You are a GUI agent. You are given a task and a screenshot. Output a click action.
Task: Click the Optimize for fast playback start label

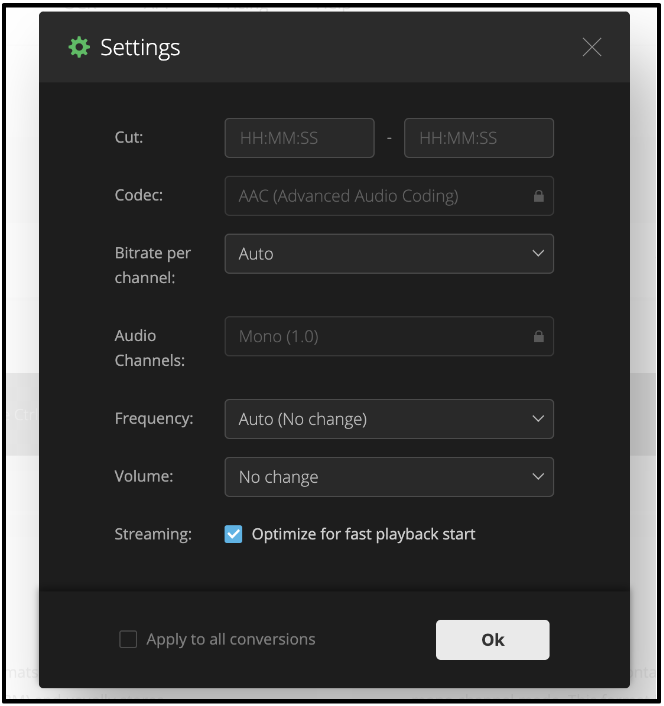click(363, 534)
